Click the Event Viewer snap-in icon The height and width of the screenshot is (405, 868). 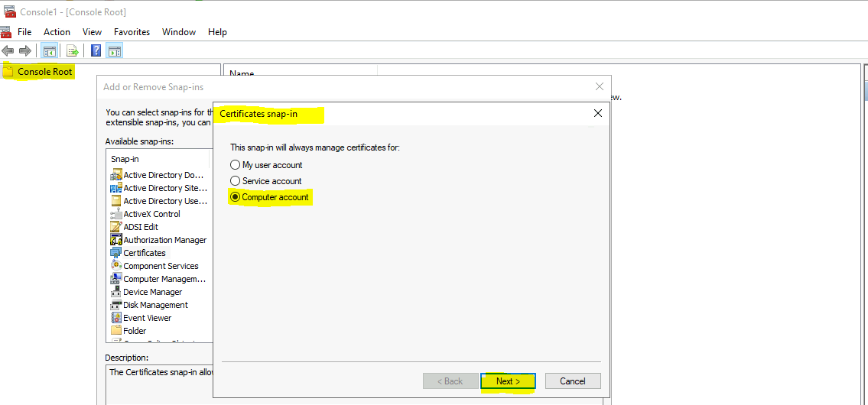[x=116, y=318]
